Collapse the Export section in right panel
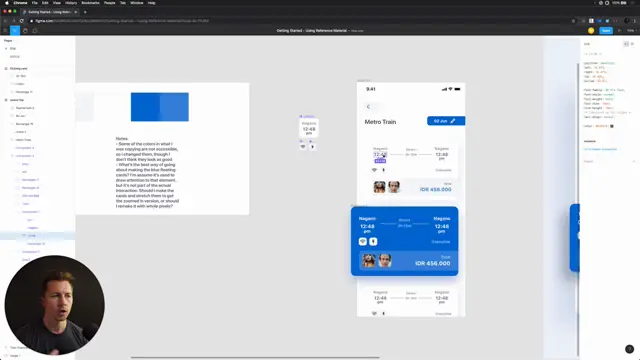This screenshot has width=640, height=360. coord(633,162)
